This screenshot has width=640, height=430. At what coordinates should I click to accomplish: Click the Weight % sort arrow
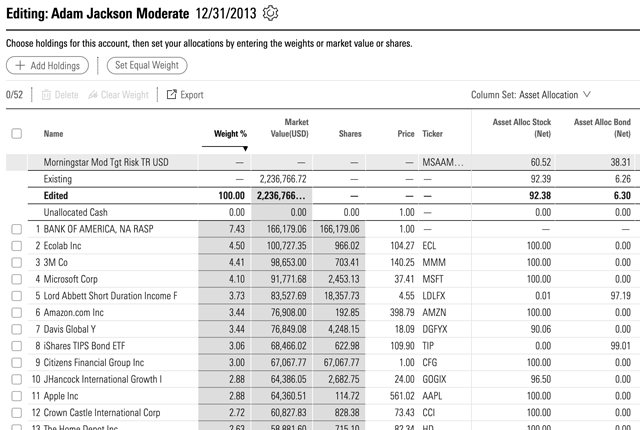[246, 148]
